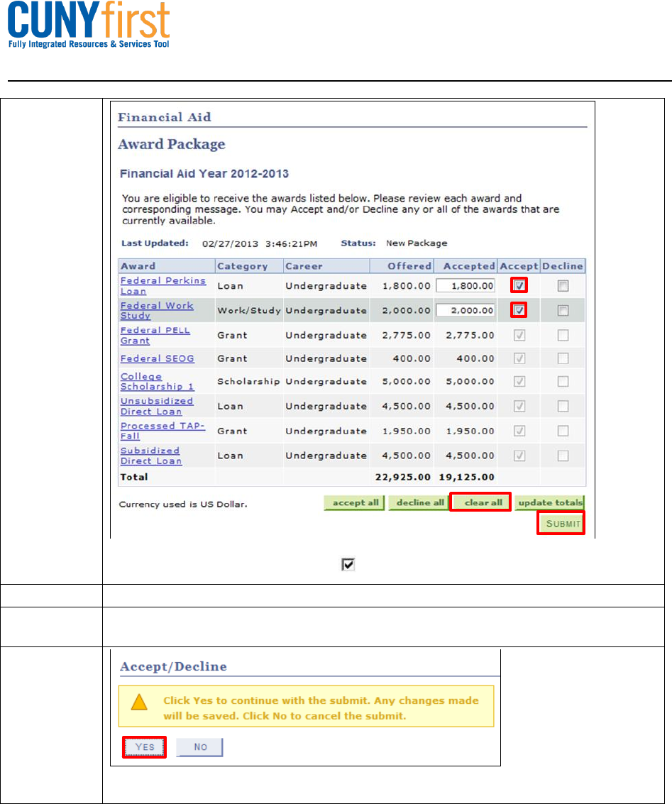Check Decline box for Federal Perkins Loan
672x804 pixels.
click(x=563, y=285)
